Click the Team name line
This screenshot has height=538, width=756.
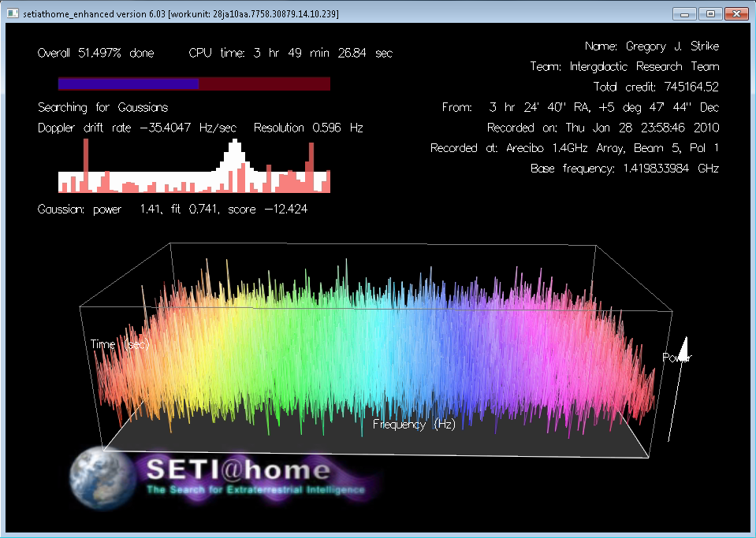point(624,66)
